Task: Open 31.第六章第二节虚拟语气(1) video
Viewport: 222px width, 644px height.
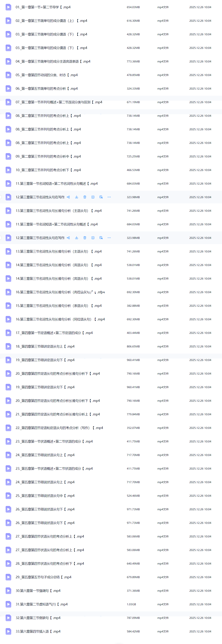Action: (41, 604)
